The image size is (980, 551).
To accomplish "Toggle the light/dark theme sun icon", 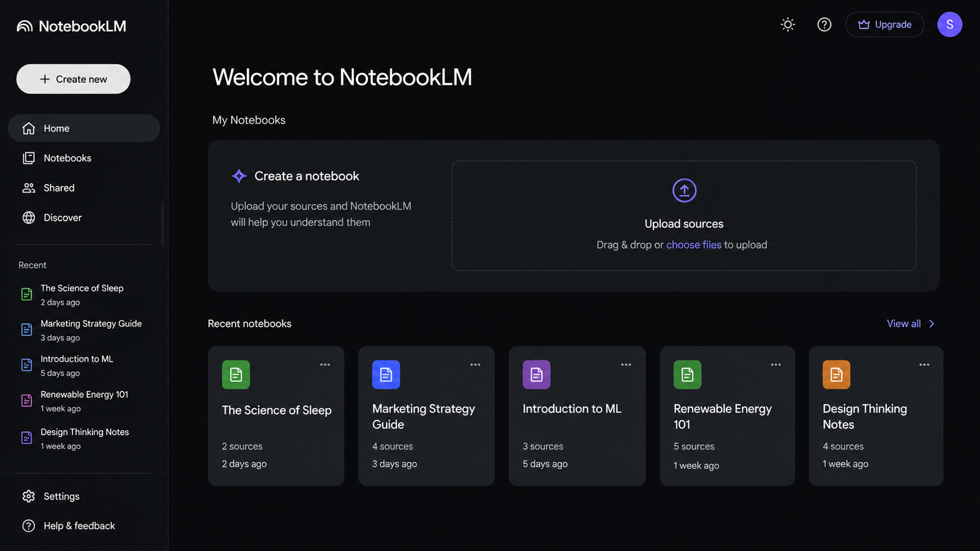I will [x=788, y=24].
